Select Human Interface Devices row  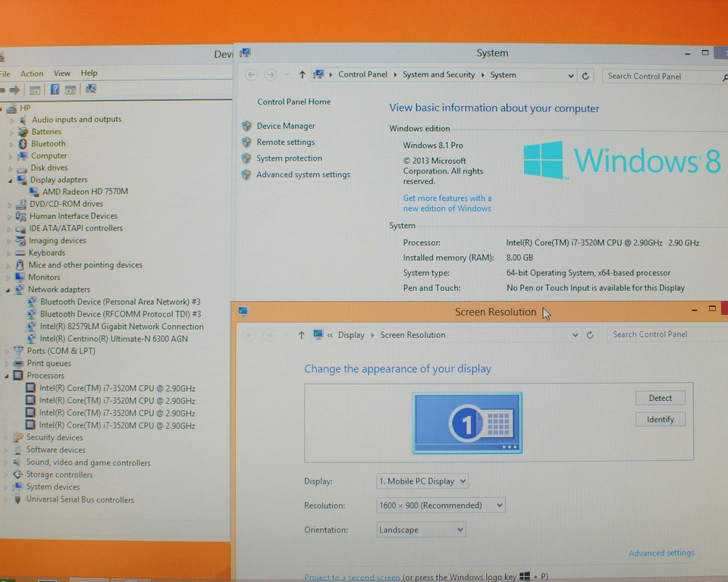[74, 216]
